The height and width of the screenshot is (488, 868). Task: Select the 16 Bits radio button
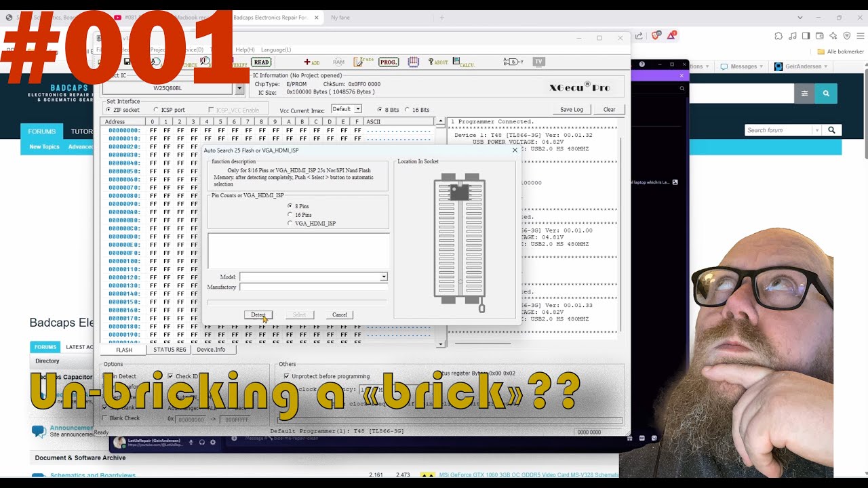[x=407, y=110]
